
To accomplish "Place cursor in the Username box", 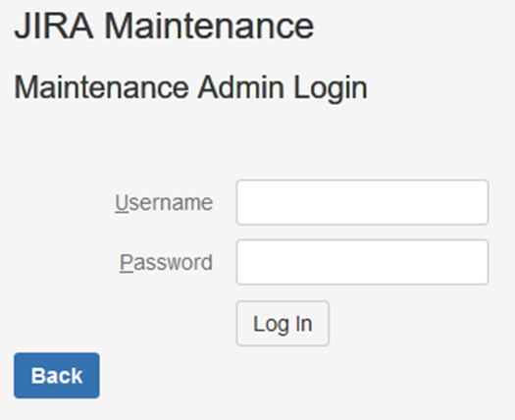I will [x=362, y=202].
